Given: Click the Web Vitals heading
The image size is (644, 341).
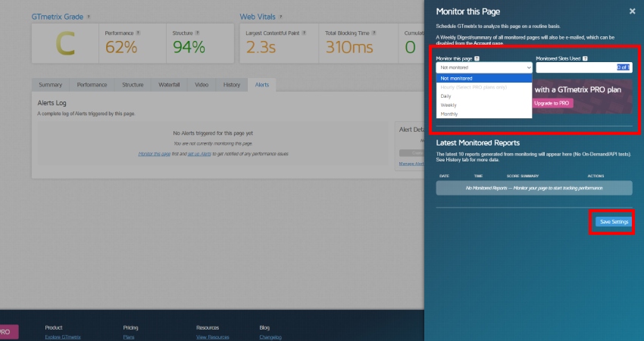Looking at the screenshot, I should [258, 17].
